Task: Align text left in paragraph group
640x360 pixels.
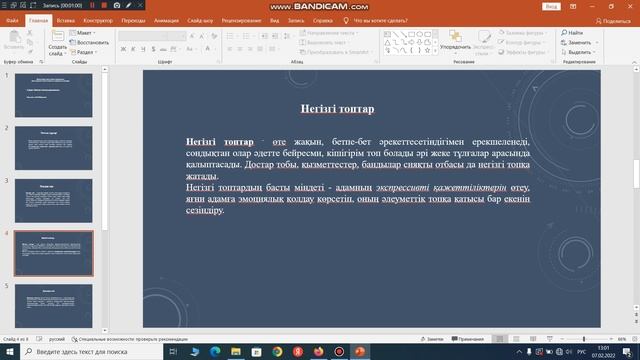Action: click(x=230, y=49)
